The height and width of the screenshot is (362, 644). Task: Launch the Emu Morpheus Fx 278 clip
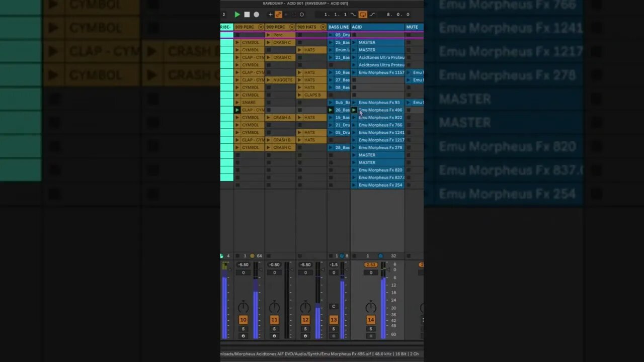click(354, 148)
